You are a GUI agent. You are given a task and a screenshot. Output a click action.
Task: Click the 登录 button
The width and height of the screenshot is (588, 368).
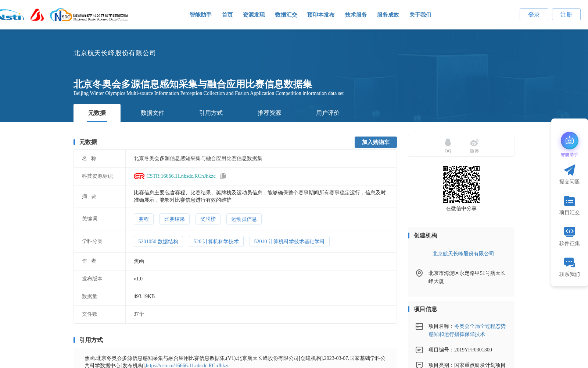[534, 14]
